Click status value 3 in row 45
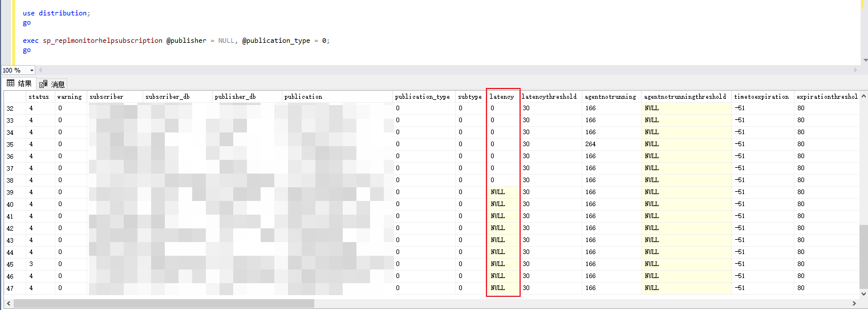868x310 pixels. (x=40, y=264)
